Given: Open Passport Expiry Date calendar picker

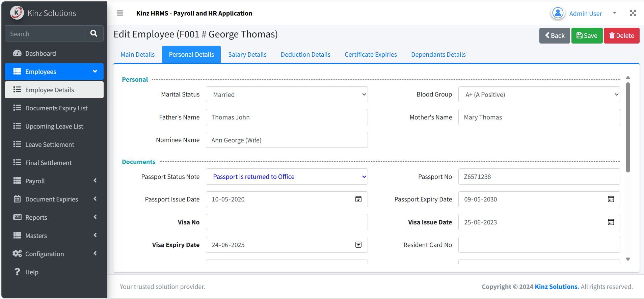Looking at the screenshot, I should click(611, 199).
